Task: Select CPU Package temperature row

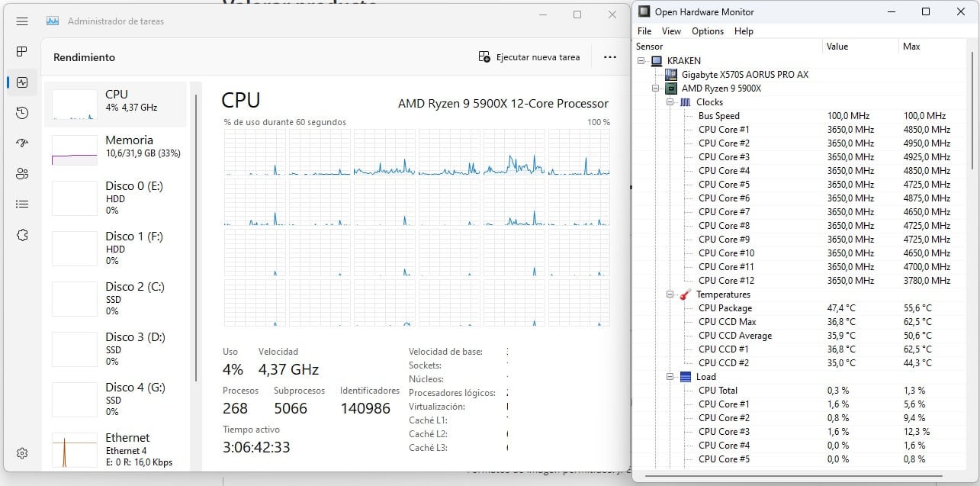Action: pyautogui.click(x=802, y=308)
